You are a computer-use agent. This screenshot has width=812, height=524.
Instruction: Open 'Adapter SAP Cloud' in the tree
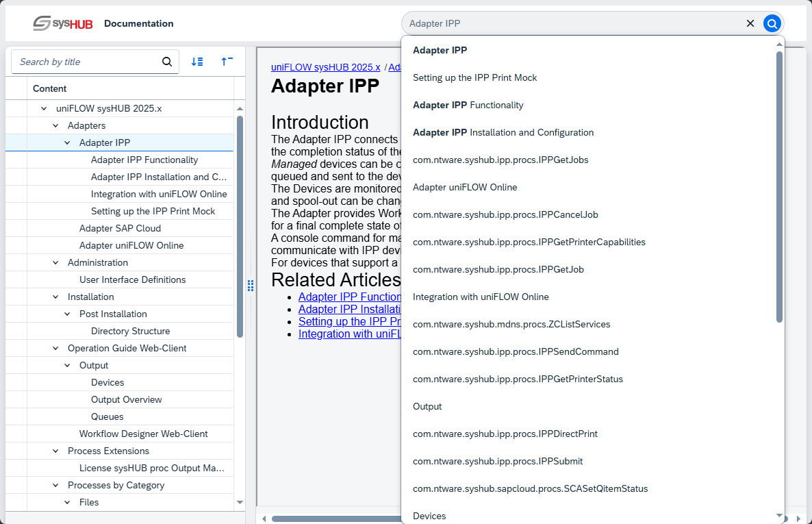tap(120, 228)
